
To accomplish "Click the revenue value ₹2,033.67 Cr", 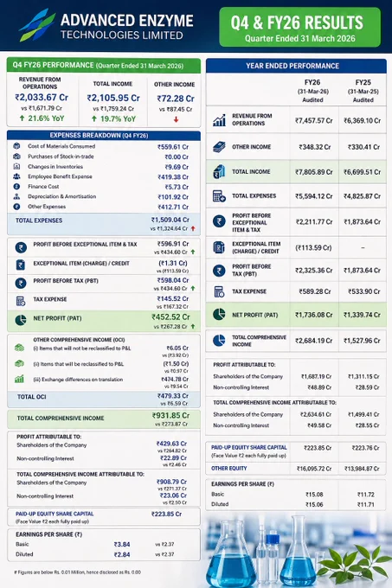I will (x=42, y=98).
